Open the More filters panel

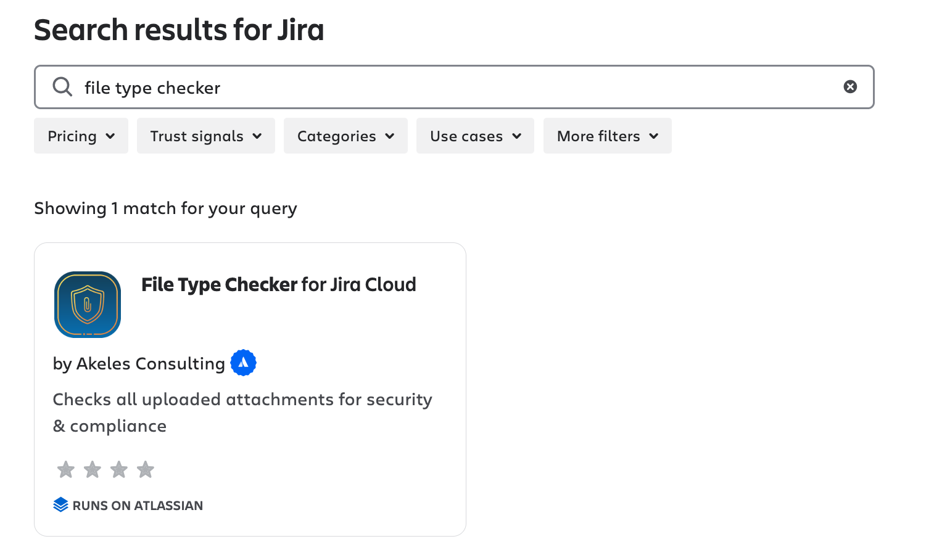tap(607, 136)
